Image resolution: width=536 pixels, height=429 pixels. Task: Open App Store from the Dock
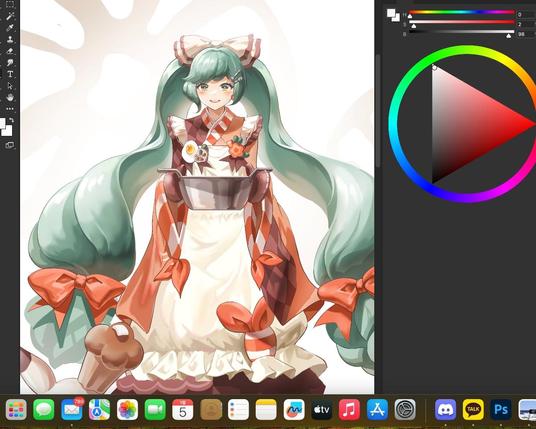tap(378, 410)
